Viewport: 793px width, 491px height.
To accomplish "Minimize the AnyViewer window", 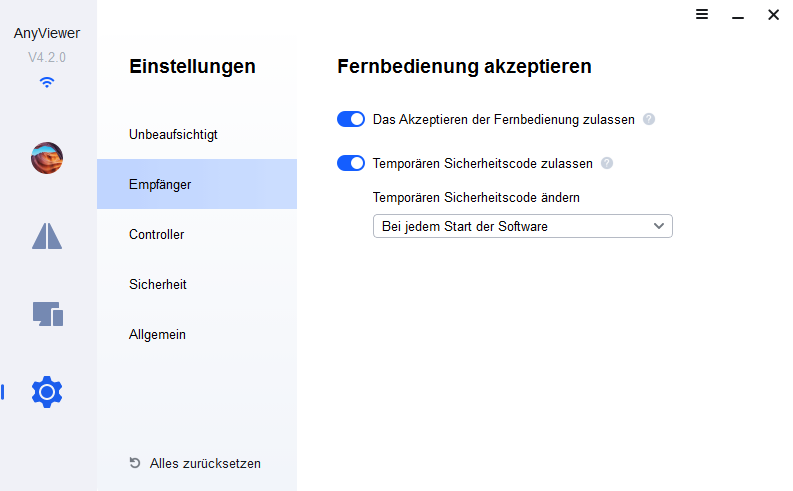I will (x=738, y=15).
